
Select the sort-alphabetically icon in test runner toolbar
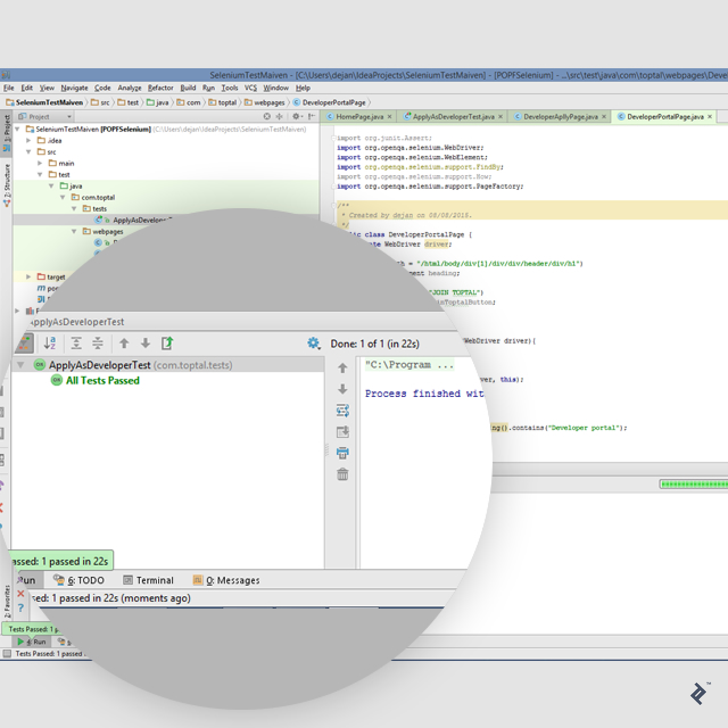click(x=49, y=344)
